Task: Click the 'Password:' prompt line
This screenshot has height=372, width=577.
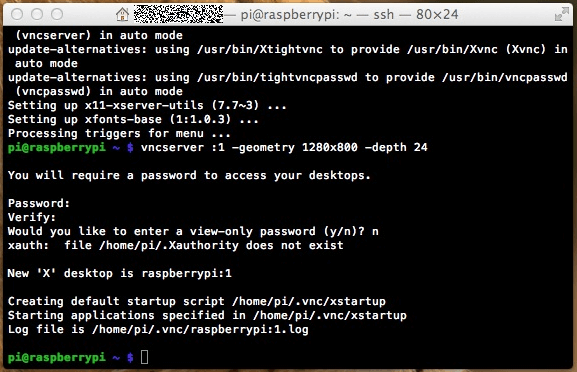Action: (x=39, y=203)
